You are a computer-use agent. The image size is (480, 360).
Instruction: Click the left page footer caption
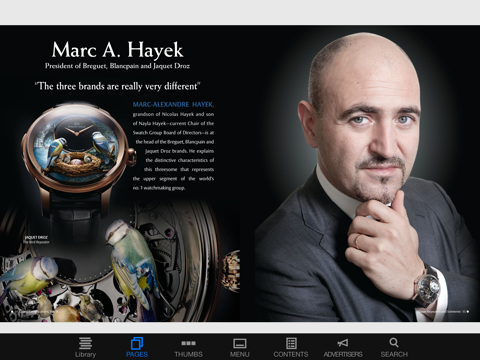click(35, 312)
